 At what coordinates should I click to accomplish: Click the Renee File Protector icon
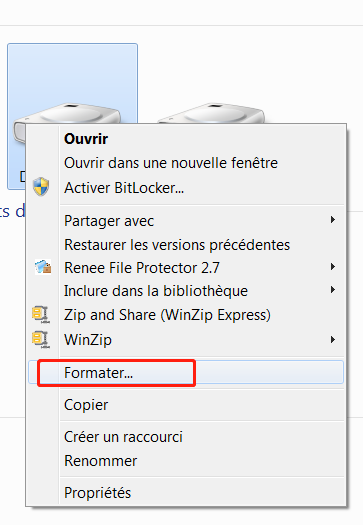pos(43,267)
